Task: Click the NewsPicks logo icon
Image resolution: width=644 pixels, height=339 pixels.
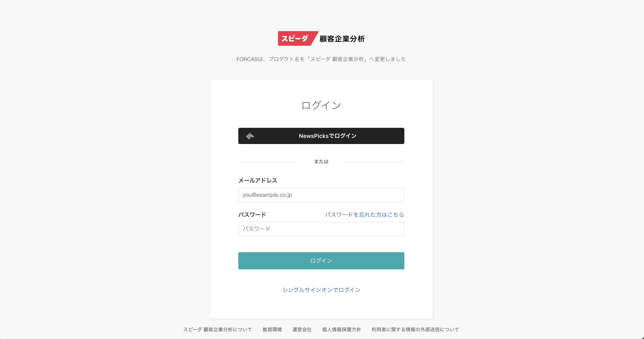Action: click(250, 136)
